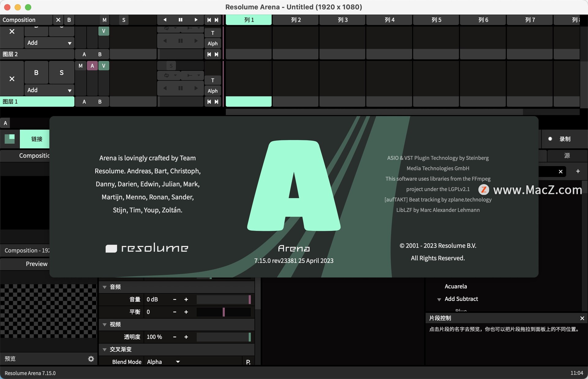Select column 列 3
This screenshot has width=588, height=379.
[342, 20]
